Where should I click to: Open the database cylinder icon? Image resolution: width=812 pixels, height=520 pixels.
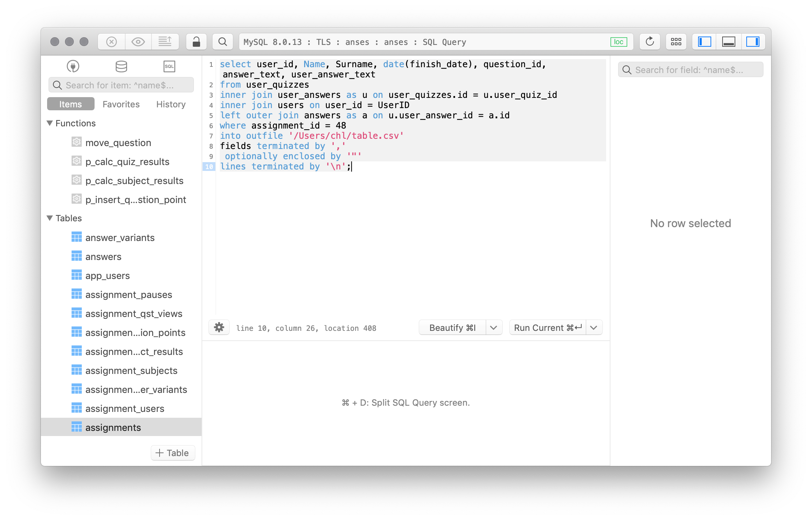tap(121, 66)
